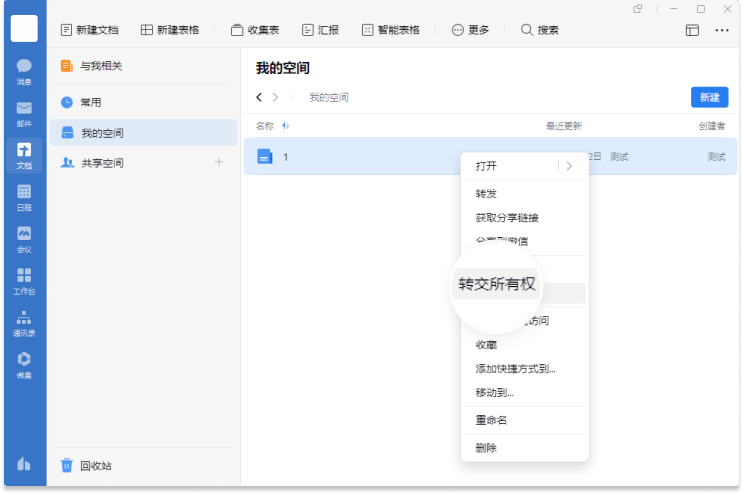Open the 会议 meeting sidebar icon
The width and height of the screenshot is (743, 494).
click(24, 238)
